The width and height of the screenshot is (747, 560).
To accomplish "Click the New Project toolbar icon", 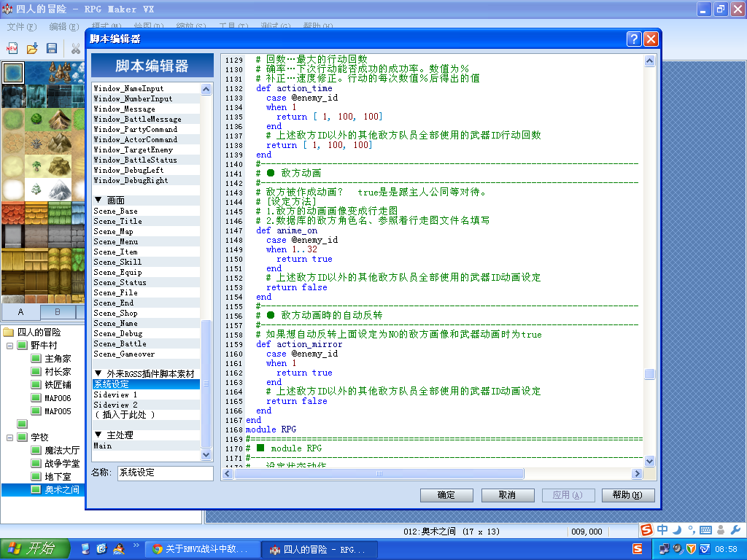I will pyautogui.click(x=12, y=48).
